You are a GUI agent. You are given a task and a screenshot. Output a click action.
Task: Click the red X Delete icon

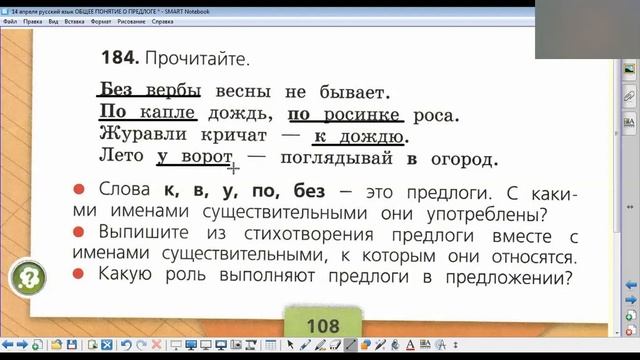[156, 345]
